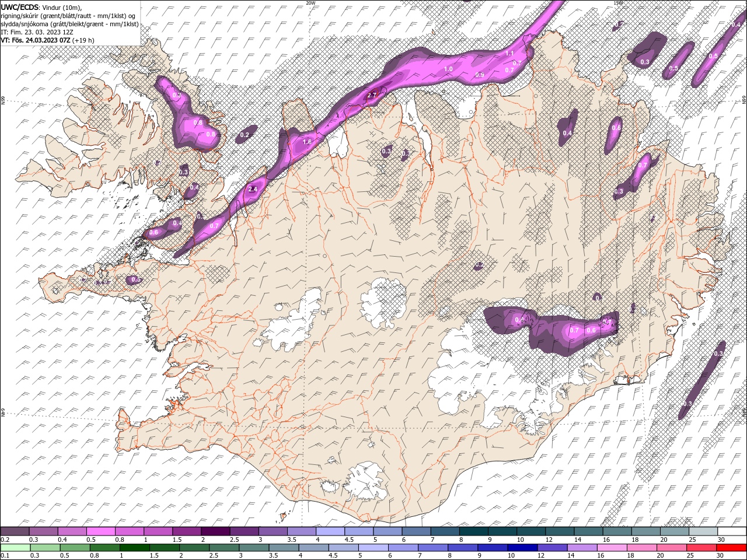Pick the light pink bottom legend swatch 16–18
Screen dimensions: 747x560
tap(612, 548)
